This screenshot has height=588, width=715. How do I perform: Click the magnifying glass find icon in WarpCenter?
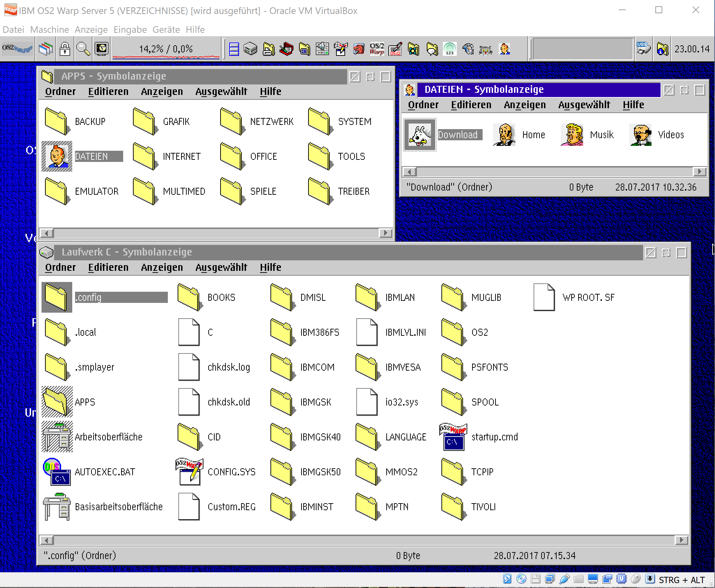[x=83, y=49]
